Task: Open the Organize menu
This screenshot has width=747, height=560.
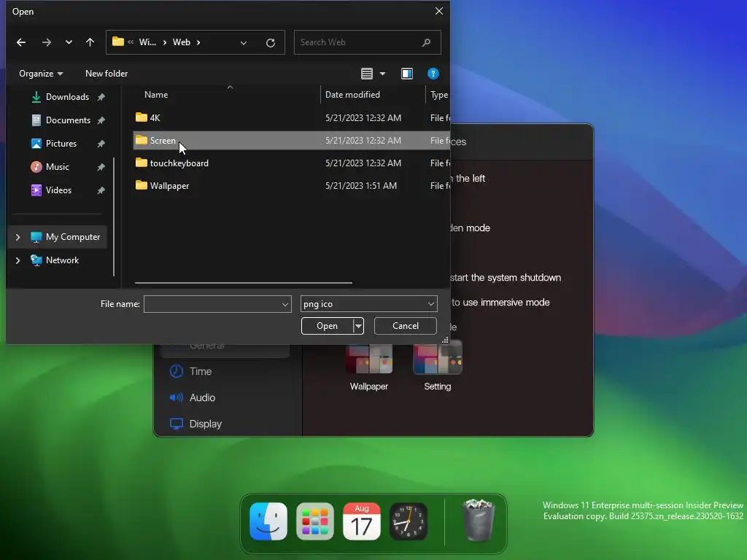Action: [x=41, y=74]
